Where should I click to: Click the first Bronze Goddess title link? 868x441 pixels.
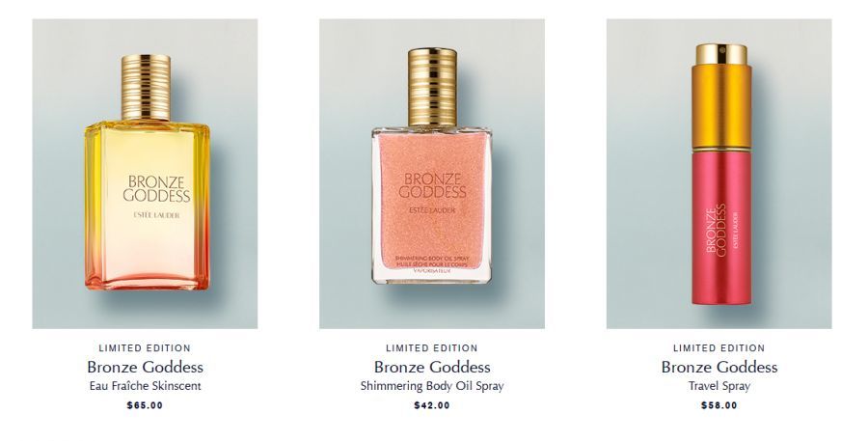[145, 367]
